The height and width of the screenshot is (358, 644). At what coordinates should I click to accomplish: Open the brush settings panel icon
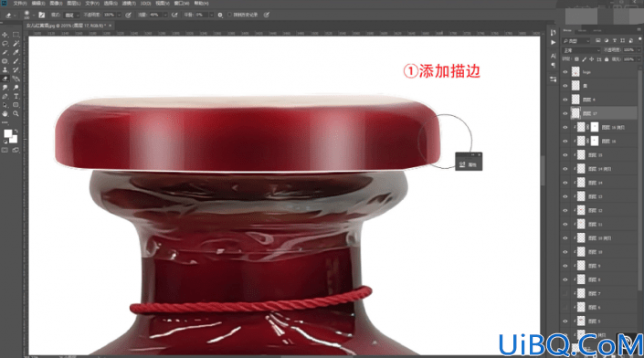tap(41, 15)
